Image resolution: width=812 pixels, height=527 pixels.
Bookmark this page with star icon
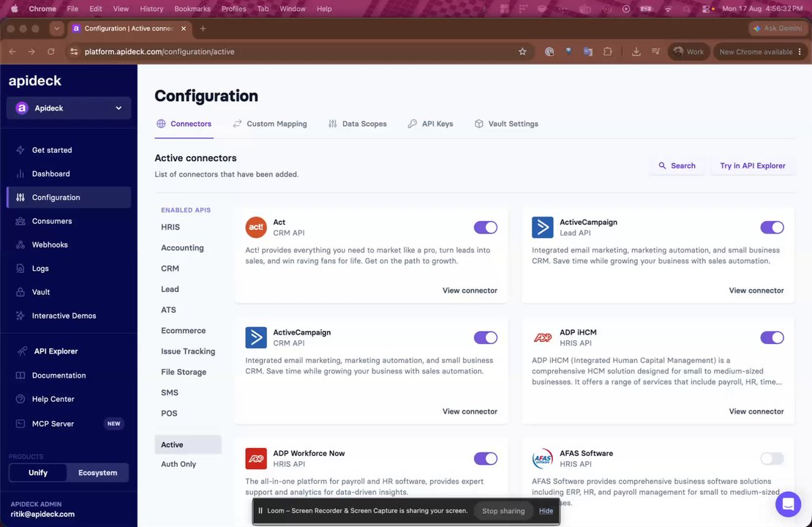[522, 52]
